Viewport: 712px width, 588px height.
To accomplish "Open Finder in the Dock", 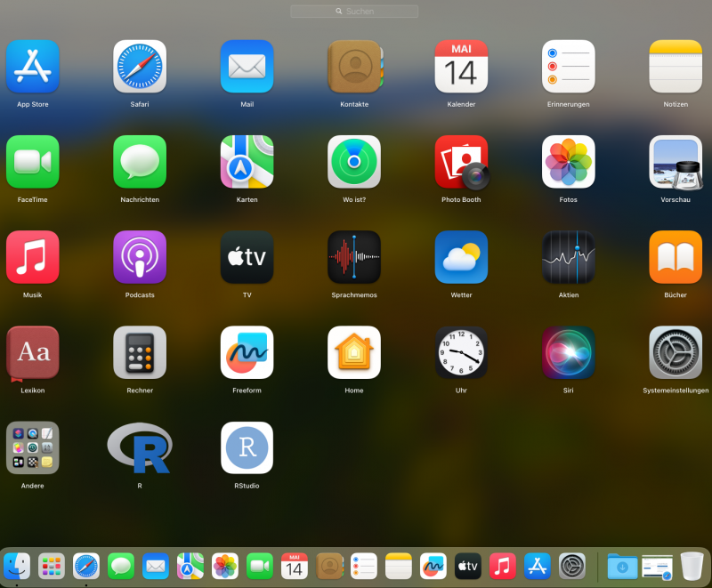I will click(x=17, y=567).
